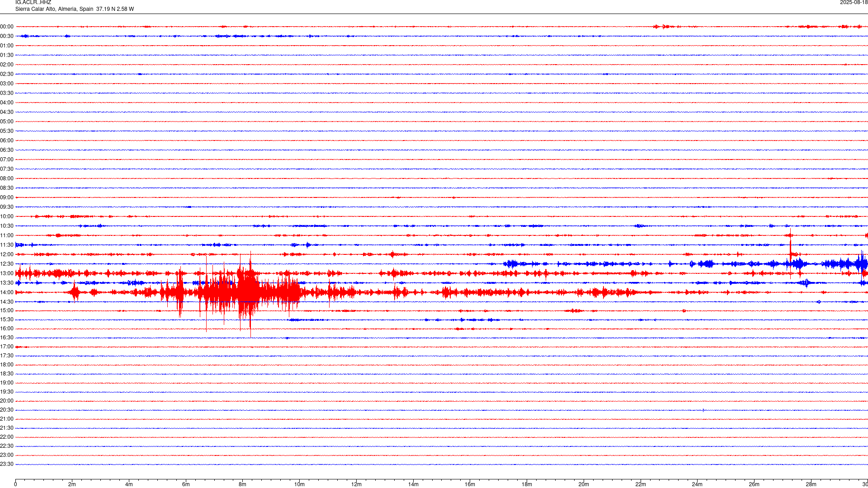Image resolution: width=868 pixels, height=488 pixels.
Task: Select the 05:30 row label
Action: point(7,131)
